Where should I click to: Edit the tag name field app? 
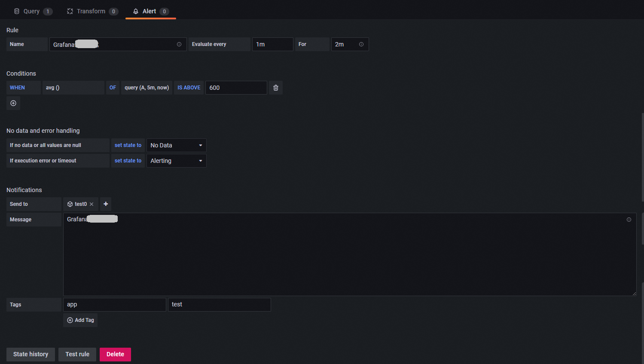point(114,305)
